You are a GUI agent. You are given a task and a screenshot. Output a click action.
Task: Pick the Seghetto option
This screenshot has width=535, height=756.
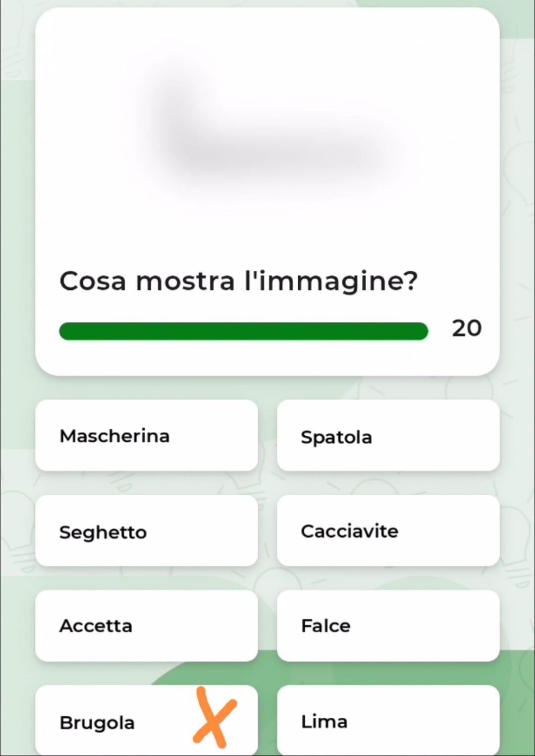click(x=147, y=530)
